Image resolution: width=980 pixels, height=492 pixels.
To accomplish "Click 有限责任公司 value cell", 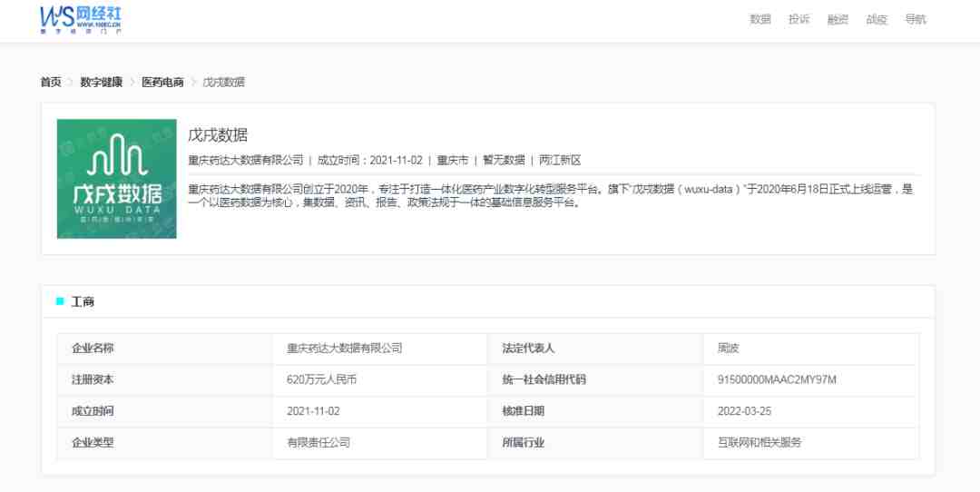I will coord(380,443).
